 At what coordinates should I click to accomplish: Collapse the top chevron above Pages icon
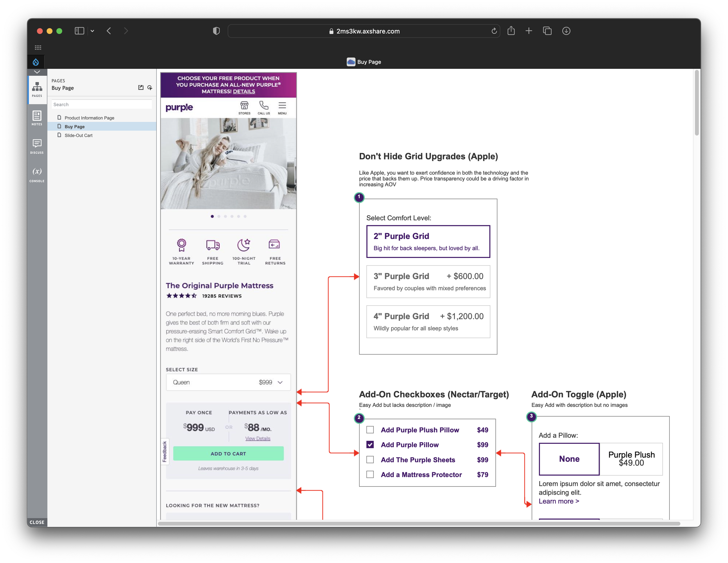tap(37, 72)
